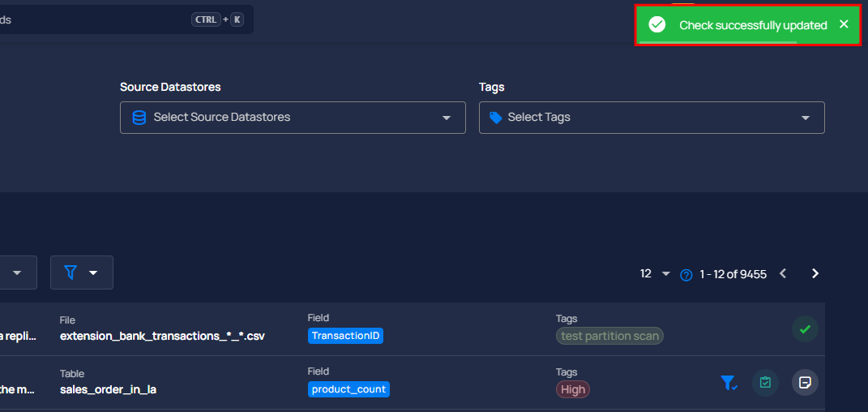
Task: Click the High tag on sales_order_in_la
Action: pos(573,389)
